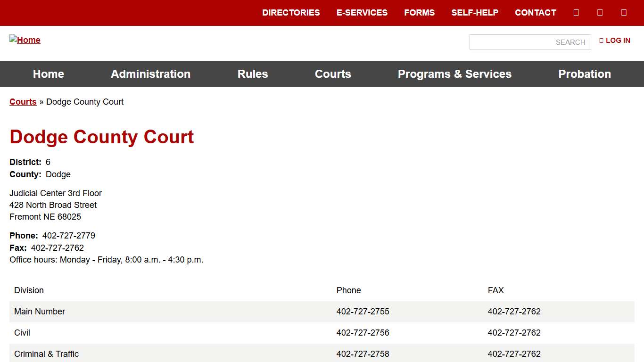Open the Rules navigation item
Image resolution: width=644 pixels, height=362 pixels.
coord(253,74)
